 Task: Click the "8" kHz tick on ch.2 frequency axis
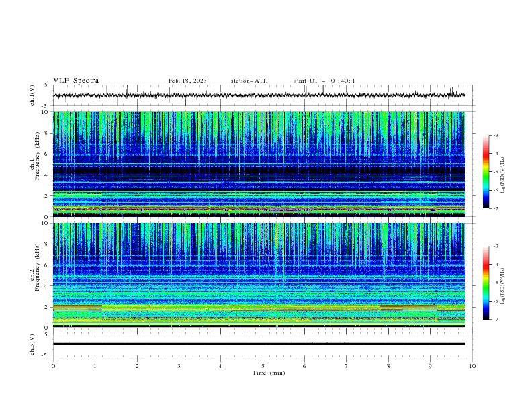pyautogui.click(x=46, y=244)
